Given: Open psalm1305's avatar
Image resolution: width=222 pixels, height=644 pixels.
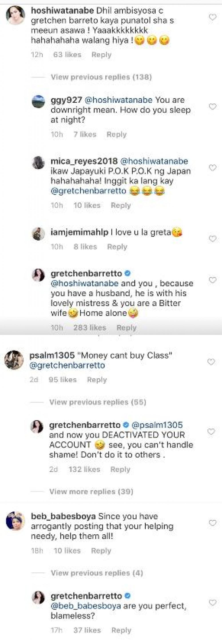Looking at the screenshot, I should click(x=14, y=360).
